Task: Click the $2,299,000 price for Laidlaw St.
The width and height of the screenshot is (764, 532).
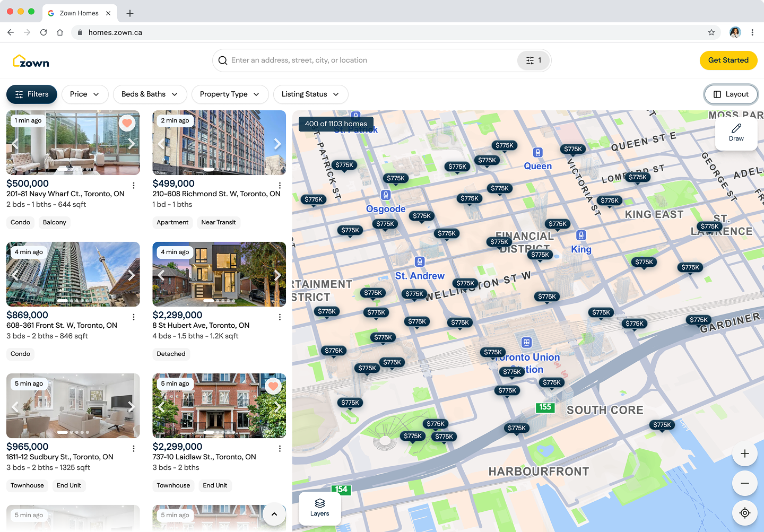Action: click(177, 447)
